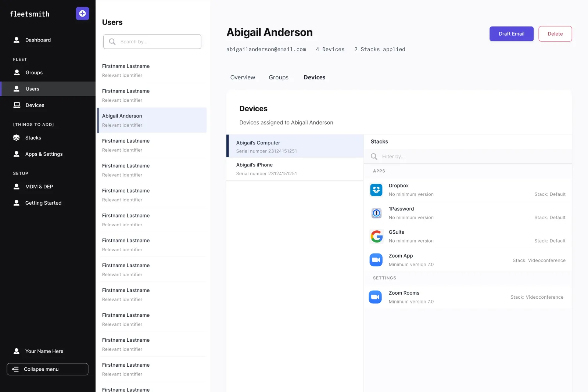The image size is (588, 392).
Task: Go to Devices in the sidebar
Action: click(x=48, y=105)
